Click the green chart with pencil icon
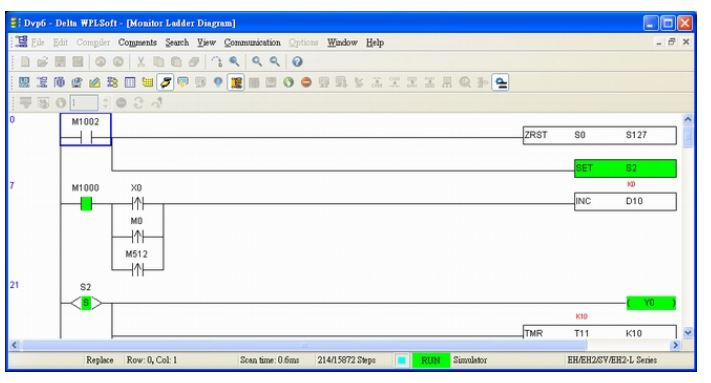 click(x=95, y=82)
